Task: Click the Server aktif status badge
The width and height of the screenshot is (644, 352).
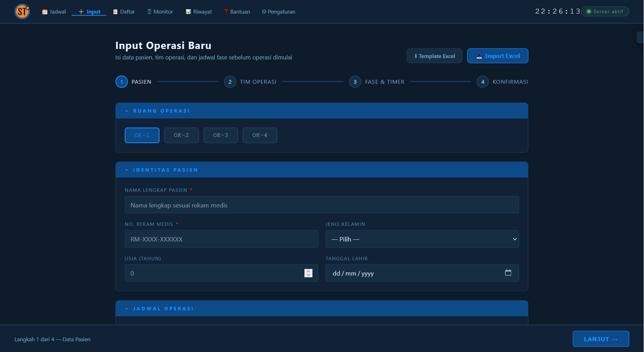Action: (605, 11)
